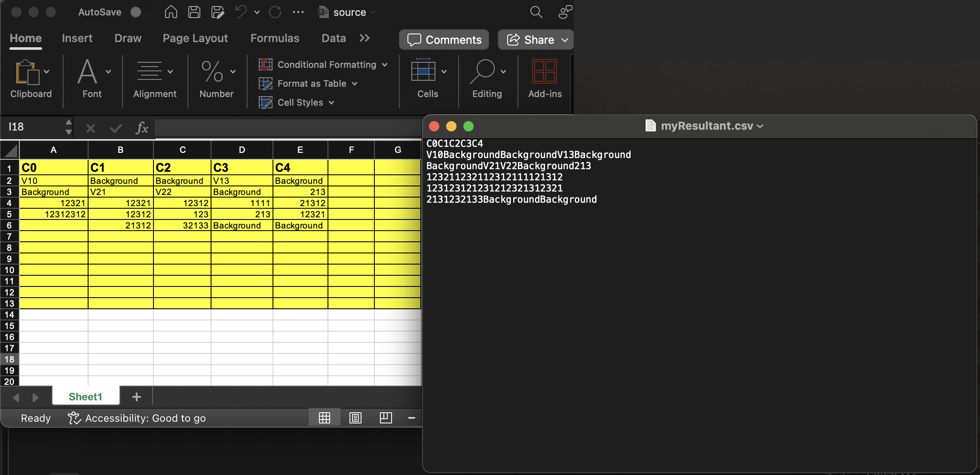Click the share-people collaboration icon

pos(565,12)
